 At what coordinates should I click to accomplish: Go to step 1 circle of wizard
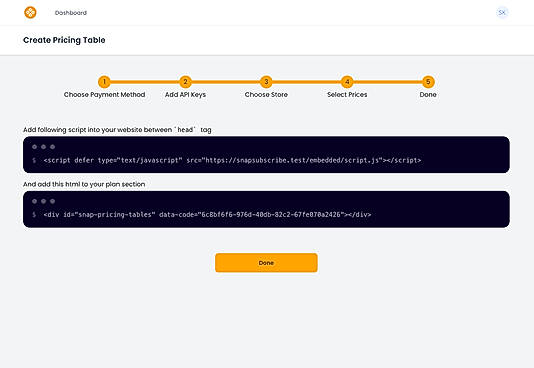pyautogui.click(x=104, y=82)
